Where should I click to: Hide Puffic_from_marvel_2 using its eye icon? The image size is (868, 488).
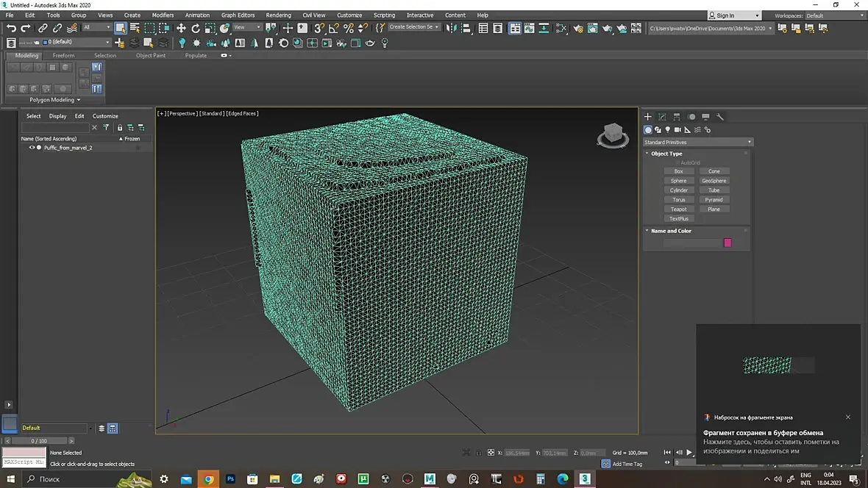click(x=32, y=148)
